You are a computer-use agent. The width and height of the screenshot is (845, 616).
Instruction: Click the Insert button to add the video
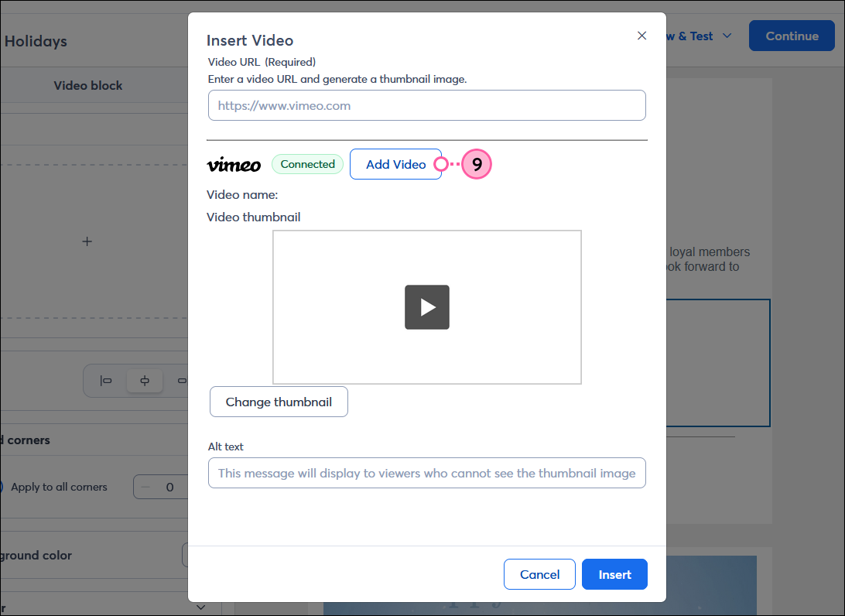pos(614,574)
